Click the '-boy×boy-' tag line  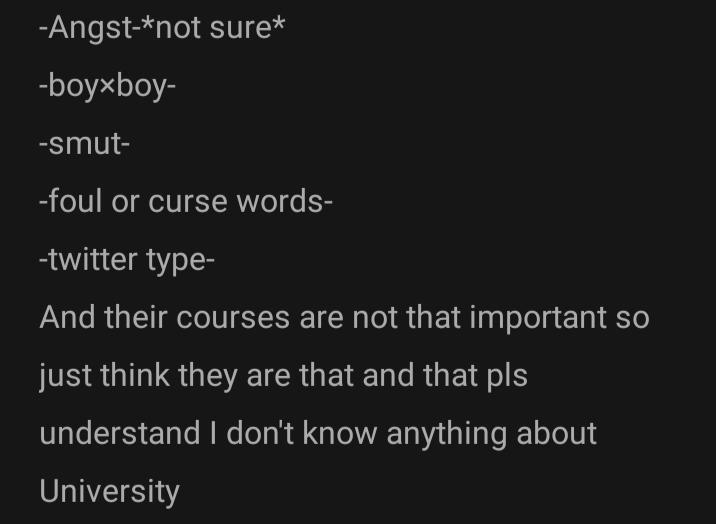click(107, 86)
